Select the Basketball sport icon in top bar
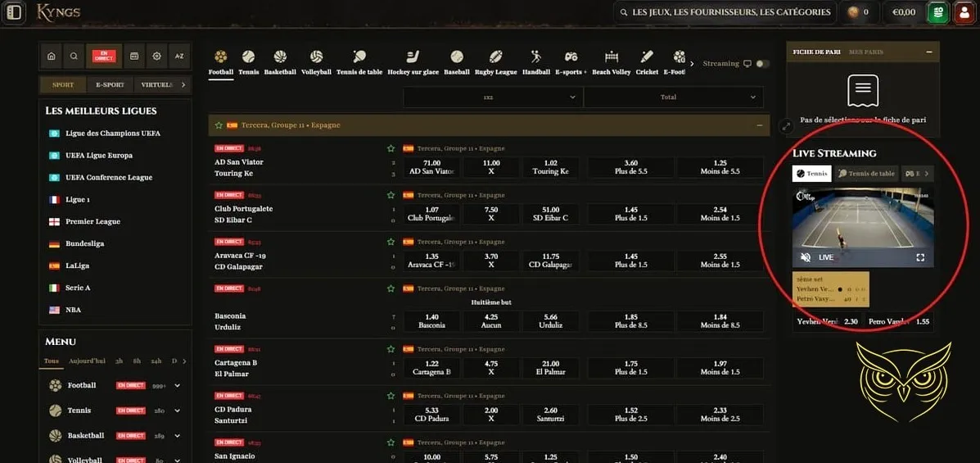This screenshot has height=463, width=980. pyautogui.click(x=280, y=57)
